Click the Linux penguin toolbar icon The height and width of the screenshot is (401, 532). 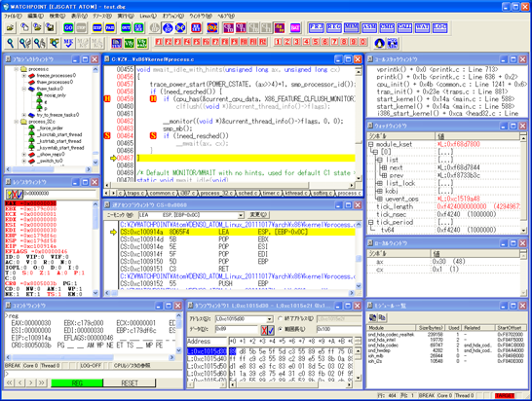coord(379,43)
